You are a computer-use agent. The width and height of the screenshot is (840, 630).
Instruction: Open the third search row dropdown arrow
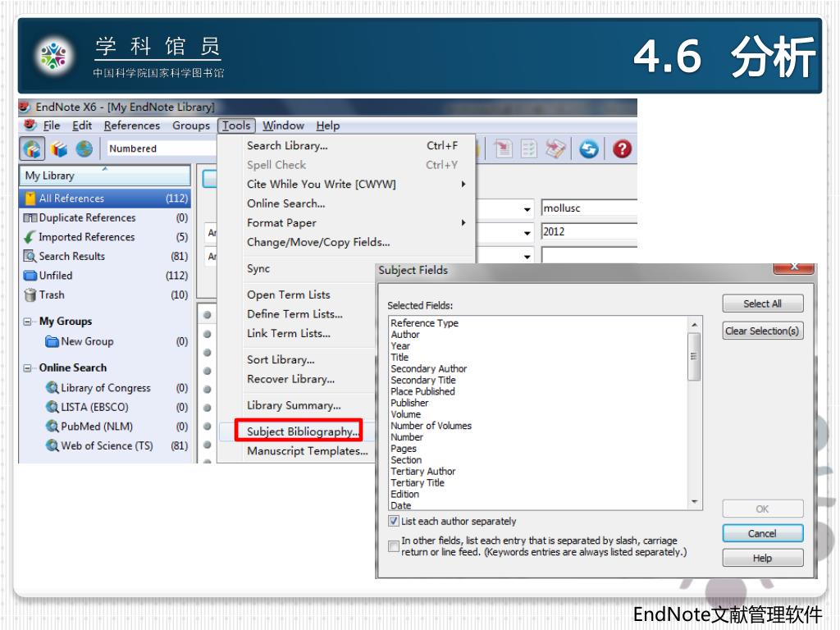(x=527, y=256)
